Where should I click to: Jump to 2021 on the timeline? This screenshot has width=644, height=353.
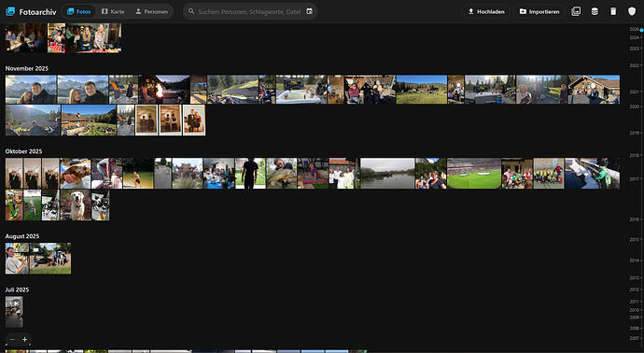634,92
